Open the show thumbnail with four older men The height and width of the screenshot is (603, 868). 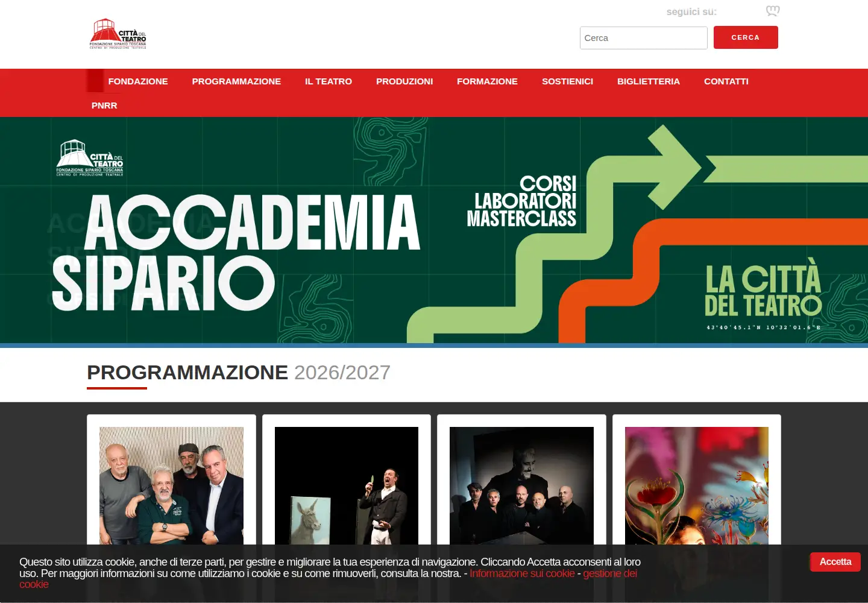pos(171,486)
